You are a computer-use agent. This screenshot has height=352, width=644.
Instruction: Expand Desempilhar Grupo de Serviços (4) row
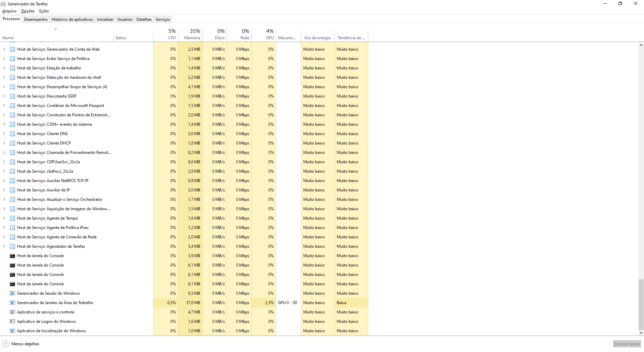coord(4,87)
